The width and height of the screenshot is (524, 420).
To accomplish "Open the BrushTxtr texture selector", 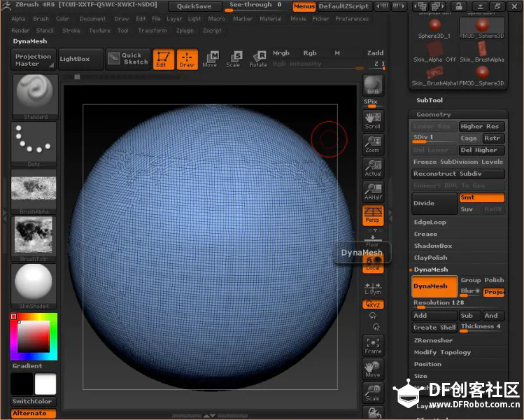I will 34,239.
